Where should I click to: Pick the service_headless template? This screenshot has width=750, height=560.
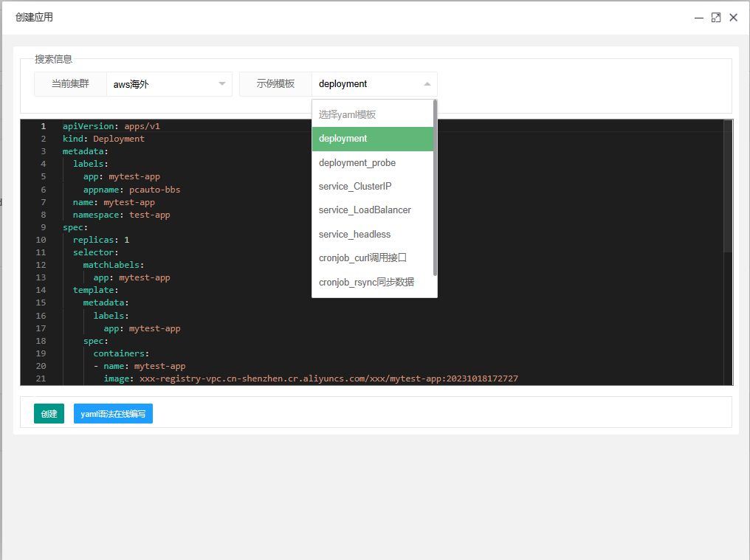(x=373, y=235)
